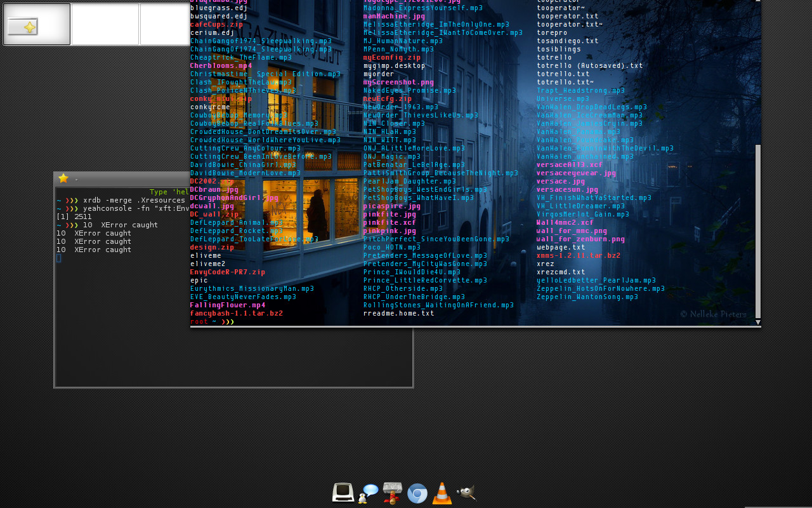Click file name xmms-1.2.11.tar.bz2
This screenshot has height=508, width=812.
579,255
